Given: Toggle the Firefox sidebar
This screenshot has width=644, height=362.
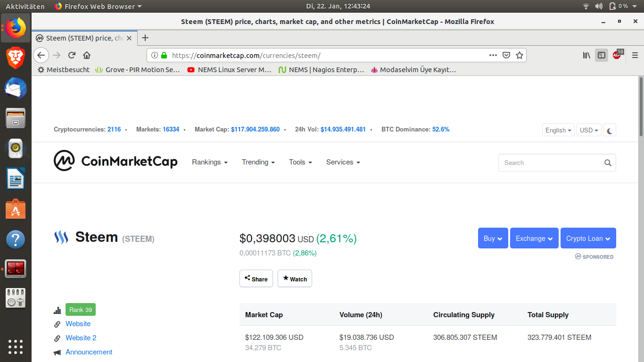Looking at the screenshot, I should [x=602, y=55].
